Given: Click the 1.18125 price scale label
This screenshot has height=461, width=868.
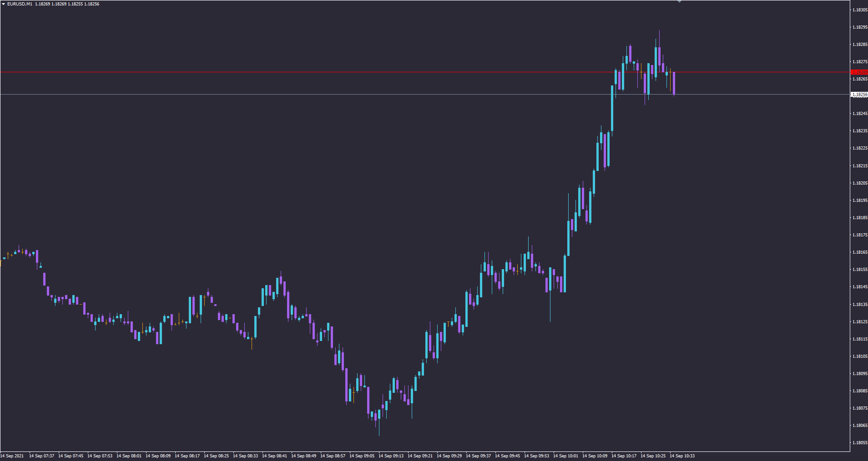Looking at the screenshot, I should pos(859,322).
